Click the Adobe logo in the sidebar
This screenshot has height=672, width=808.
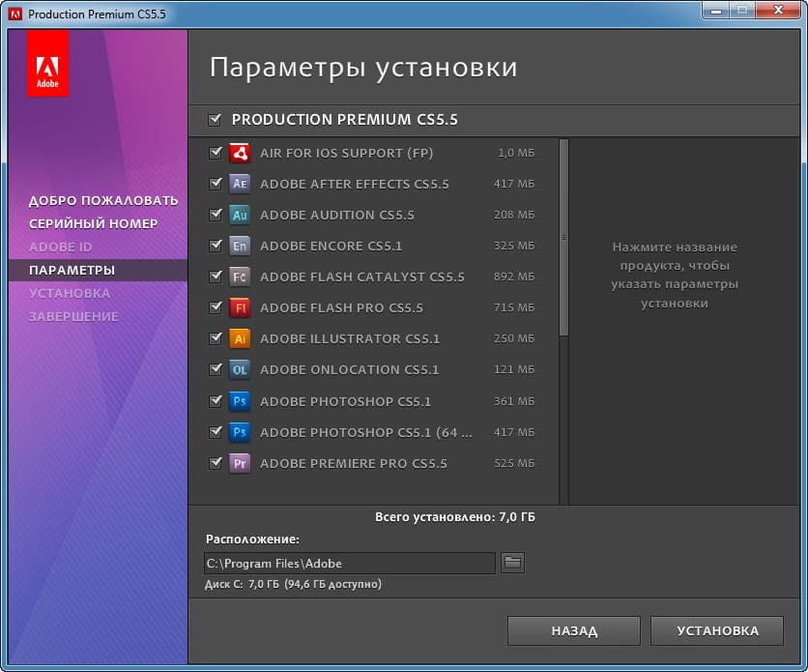tap(47, 64)
